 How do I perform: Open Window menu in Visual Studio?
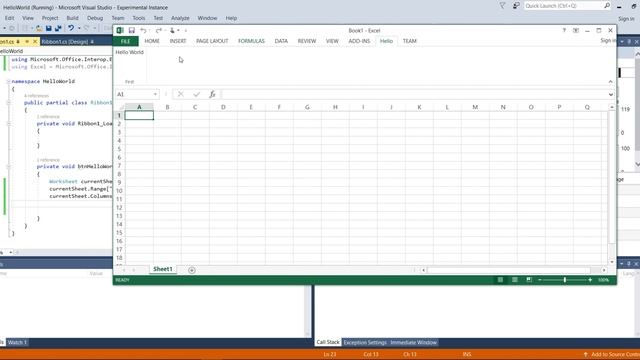tap(207, 18)
